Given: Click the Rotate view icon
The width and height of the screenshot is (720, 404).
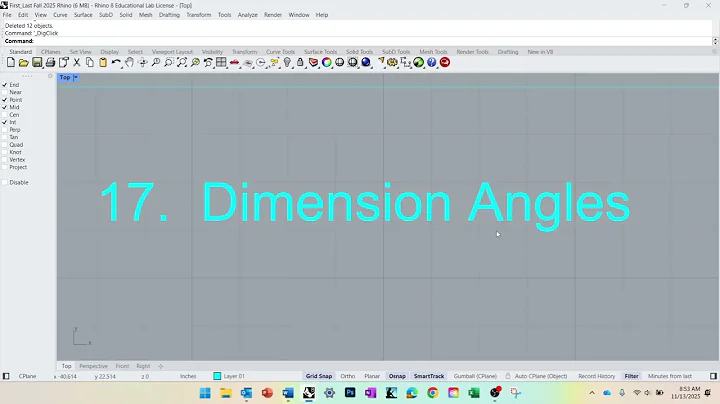Looking at the screenshot, I should pos(143,62).
